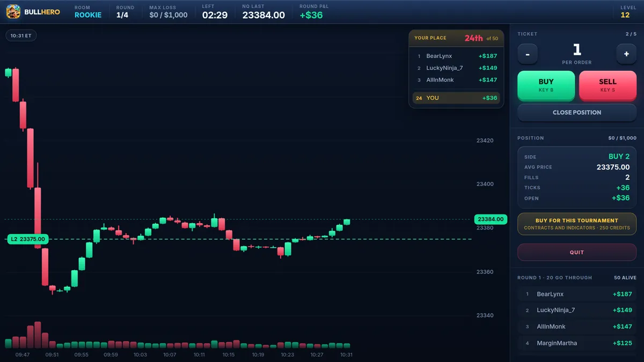
Task: Select BearLynx in top leaderboard overlay
Action: pyautogui.click(x=457, y=56)
